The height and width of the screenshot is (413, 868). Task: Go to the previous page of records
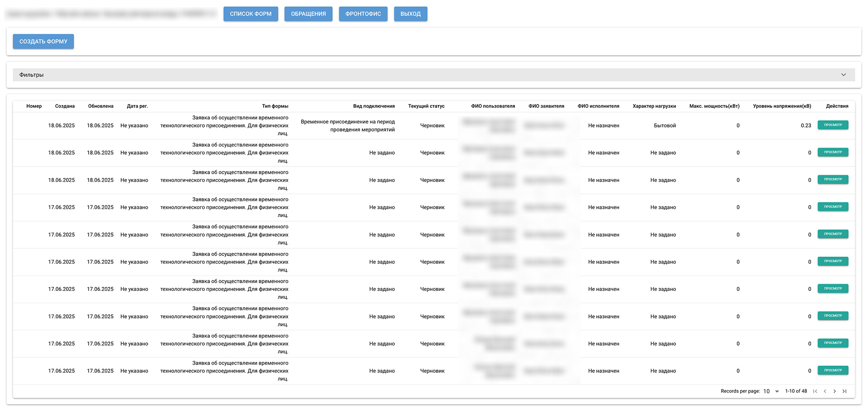tap(825, 391)
